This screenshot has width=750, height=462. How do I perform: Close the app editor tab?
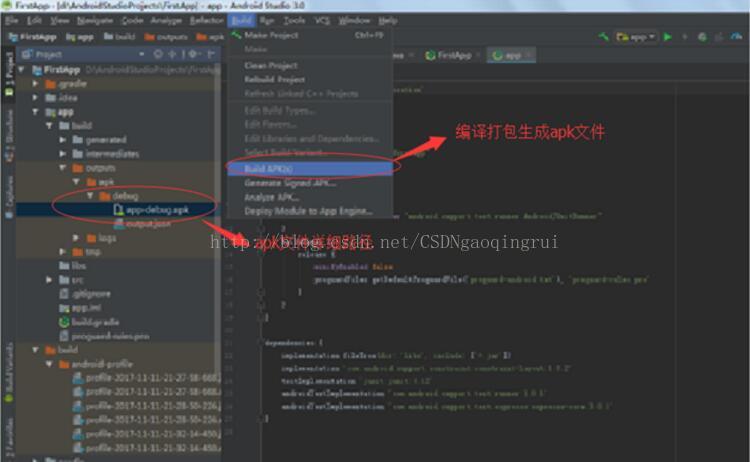point(528,55)
